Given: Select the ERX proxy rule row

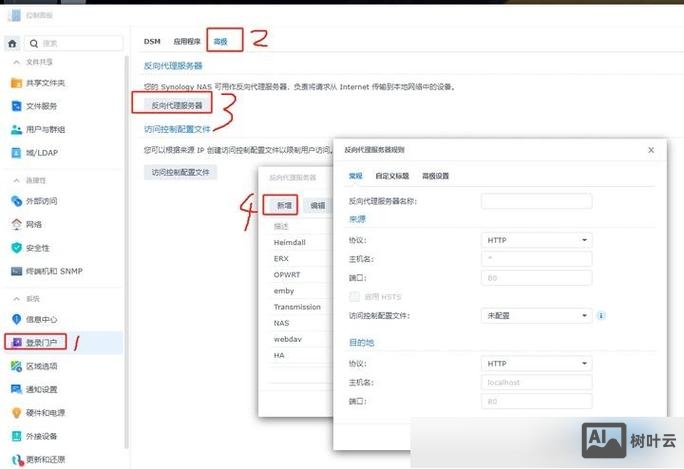Looking at the screenshot, I should click(301, 259).
